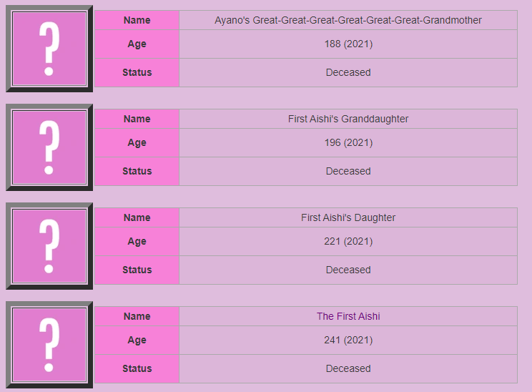Select the name First Aishi's Granddaughter

[x=348, y=119]
